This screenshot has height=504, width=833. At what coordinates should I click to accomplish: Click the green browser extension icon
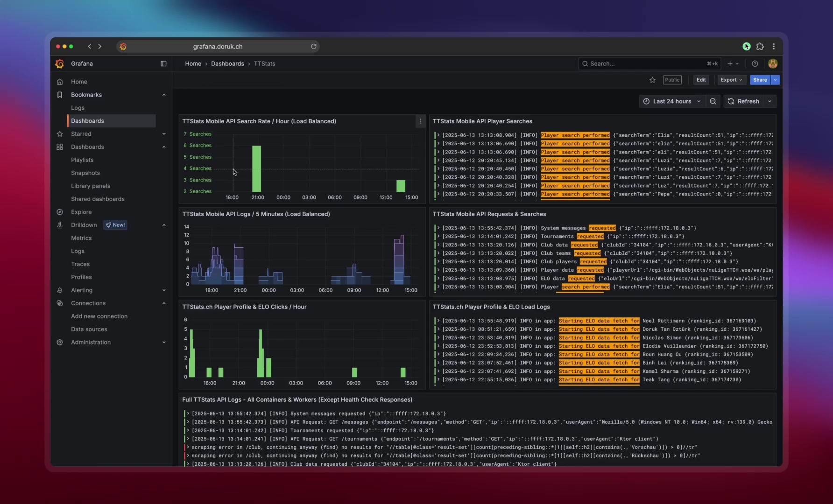pyautogui.click(x=747, y=46)
